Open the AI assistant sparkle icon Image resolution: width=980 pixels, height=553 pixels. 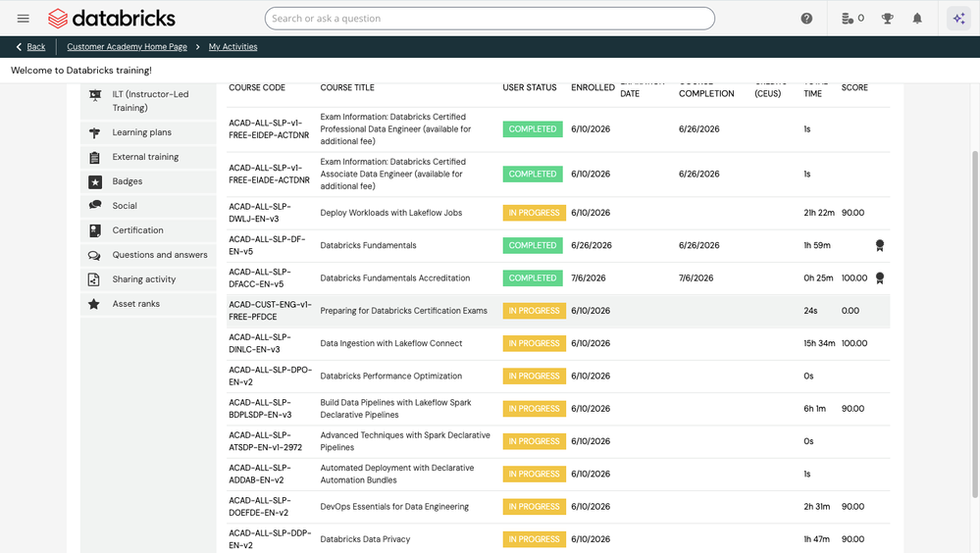958,18
